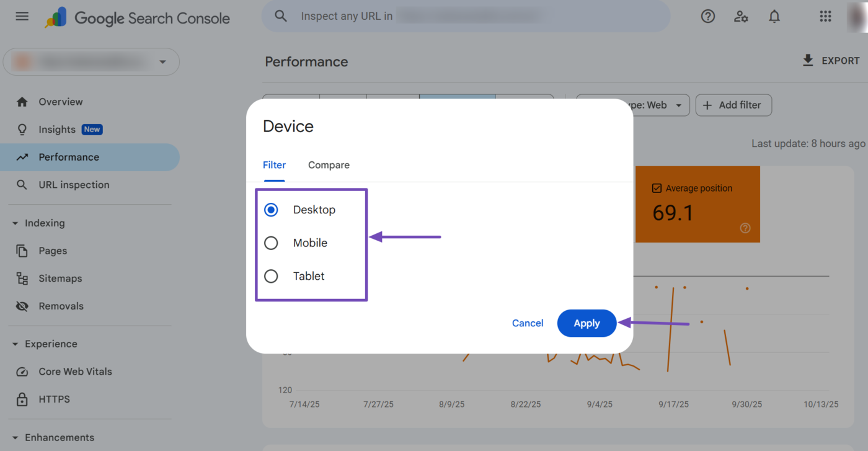The image size is (868, 451).
Task: Collapse the Indexing section
Action: click(x=15, y=223)
